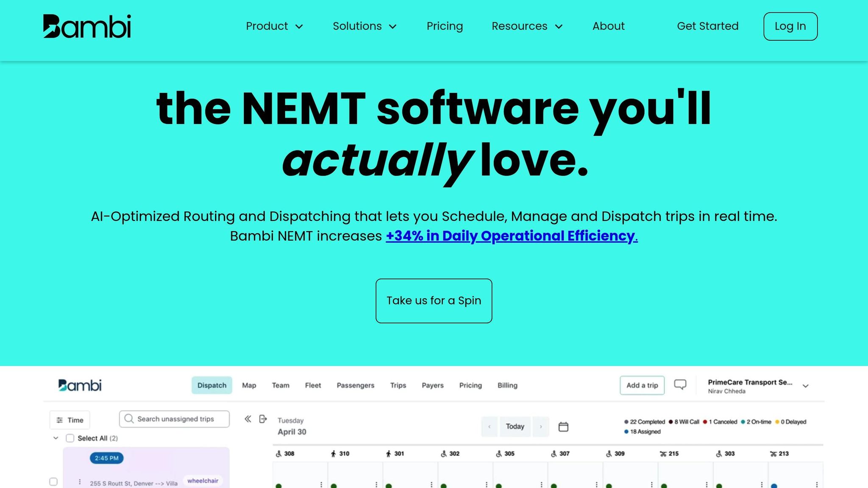Image resolution: width=868 pixels, height=488 pixels.
Task: Switch to the Team tab
Action: [281, 385]
